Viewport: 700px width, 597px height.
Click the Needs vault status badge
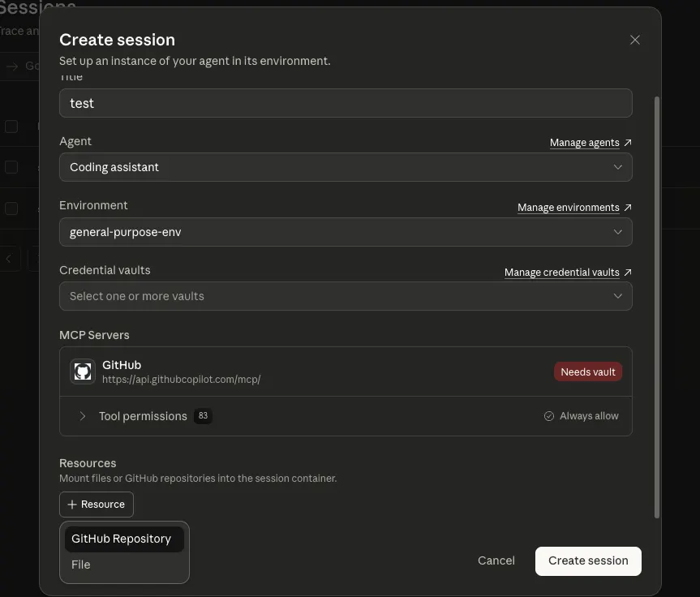coord(588,372)
